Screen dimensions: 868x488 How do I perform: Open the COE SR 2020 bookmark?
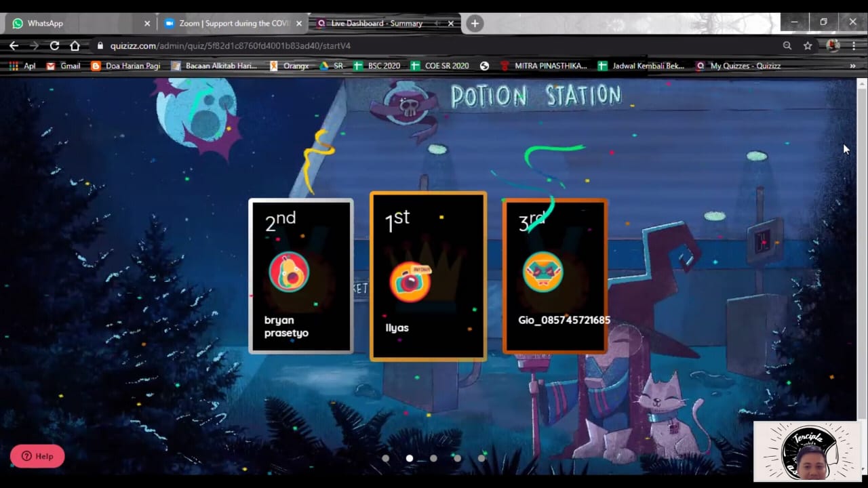tap(439, 66)
